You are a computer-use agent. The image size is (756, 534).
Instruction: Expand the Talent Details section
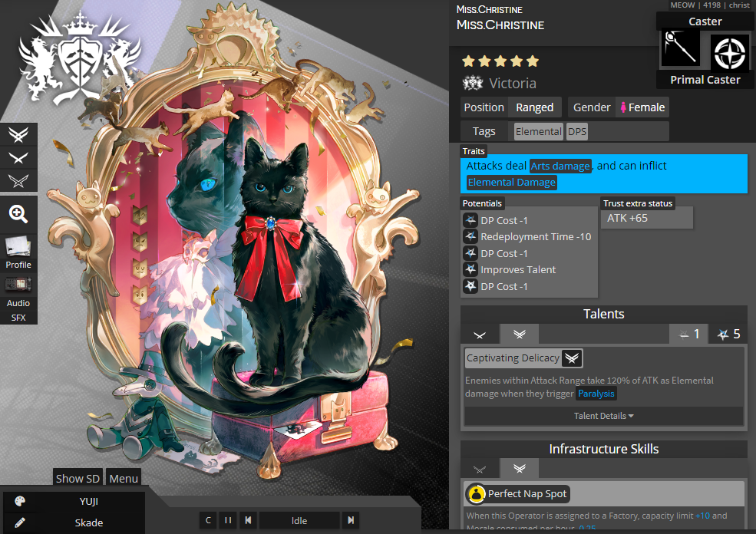click(603, 416)
